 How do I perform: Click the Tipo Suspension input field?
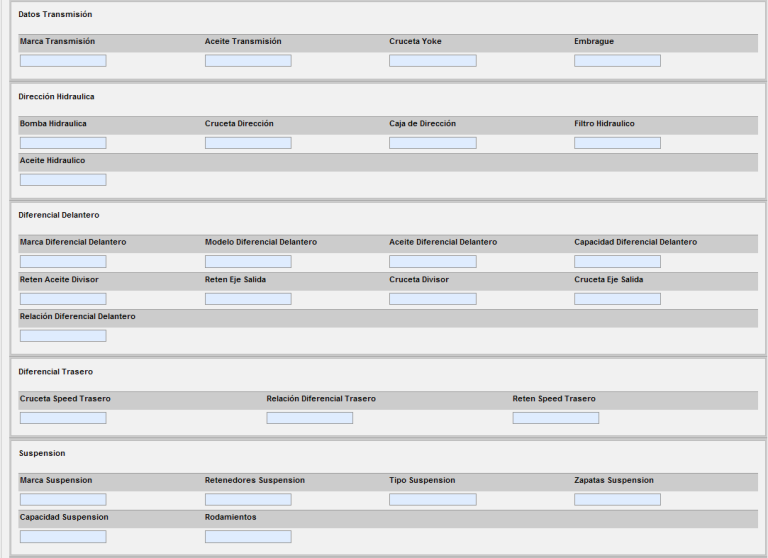point(432,499)
